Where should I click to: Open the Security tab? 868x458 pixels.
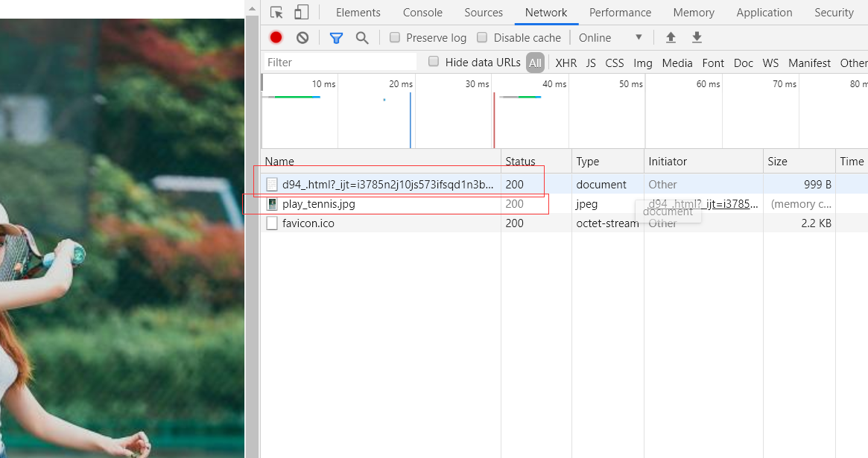click(834, 12)
